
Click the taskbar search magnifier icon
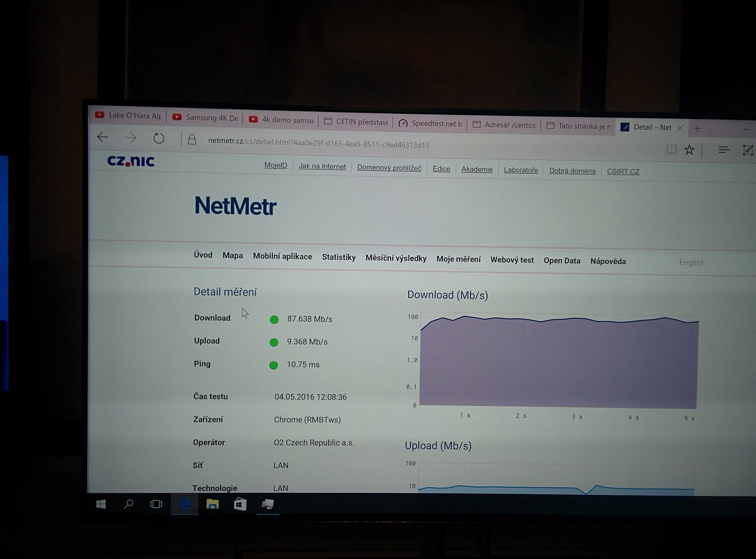pos(128,504)
